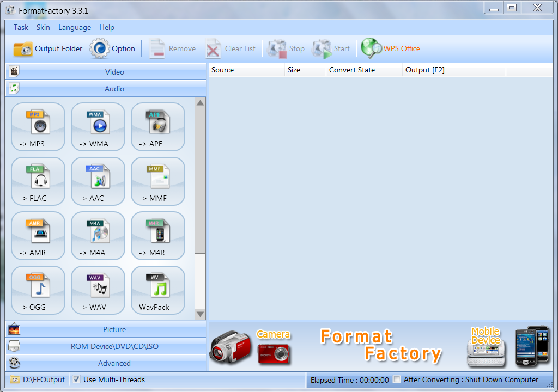
Task: Click the Advanced section reel icon
Action: [15, 363]
